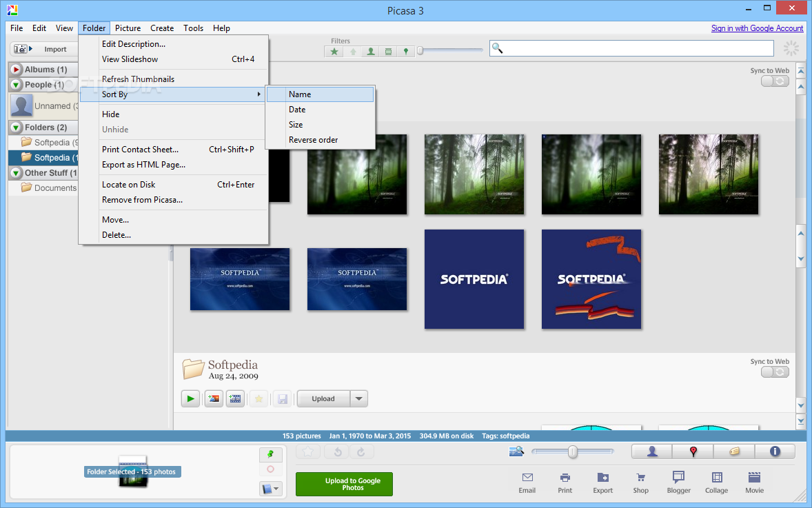
Task: Click scroll-to-top arrow in the vertical scrollbar
Action: click(x=801, y=71)
